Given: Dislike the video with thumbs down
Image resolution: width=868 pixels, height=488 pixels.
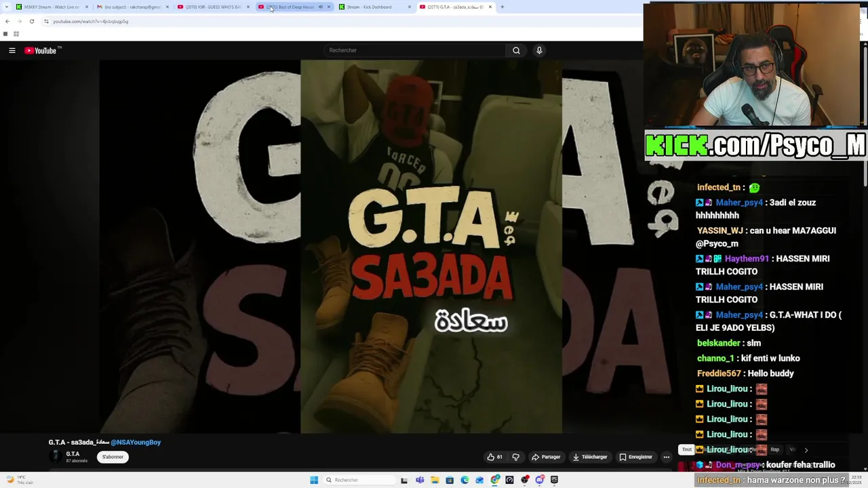Looking at the screenshot, I should coord(516,457).
